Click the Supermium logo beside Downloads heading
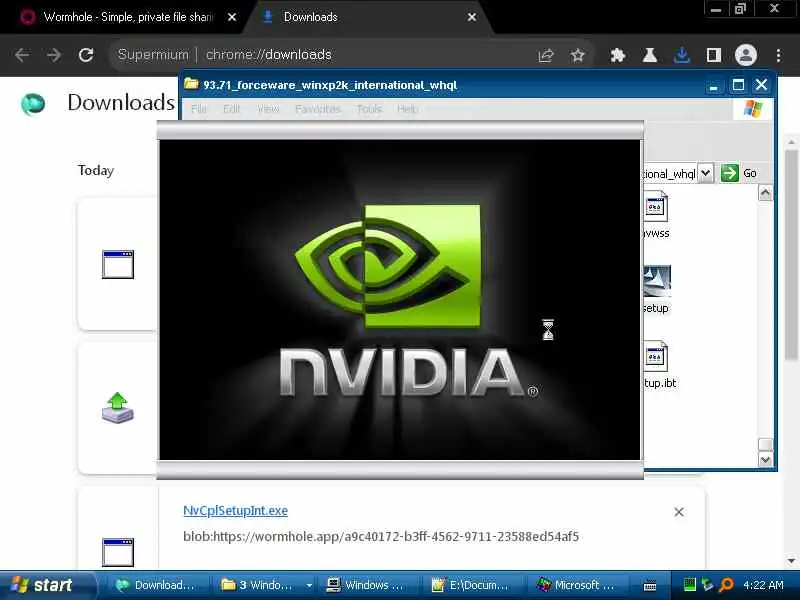This screenshot has width=800, height=600. pos(33,104)
